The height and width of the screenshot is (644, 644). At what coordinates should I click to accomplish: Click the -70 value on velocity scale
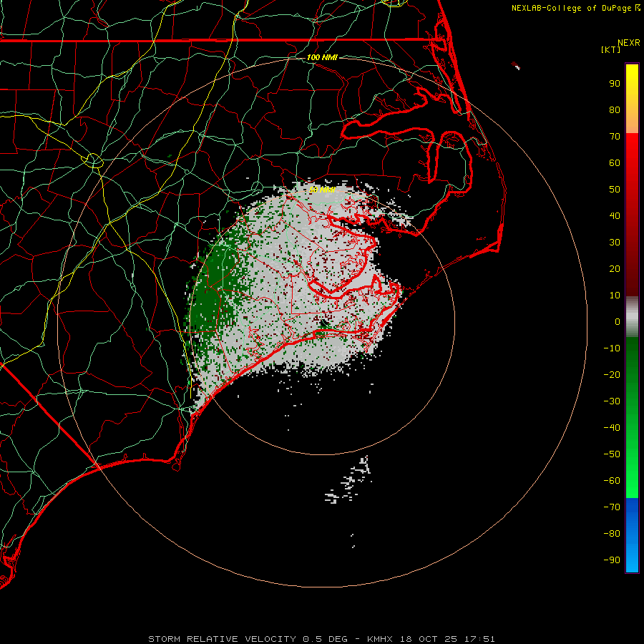point(612,507)
